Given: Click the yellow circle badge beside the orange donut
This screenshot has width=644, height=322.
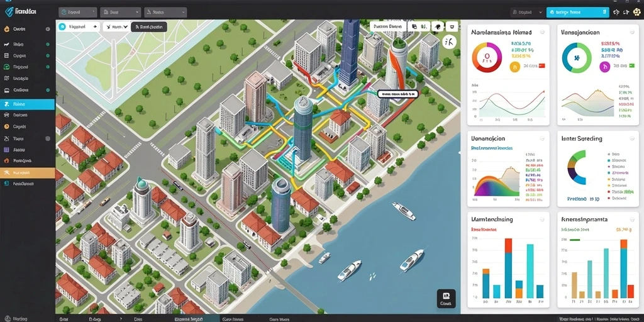Looking at the screenshot, I should [x=514, y=67].
